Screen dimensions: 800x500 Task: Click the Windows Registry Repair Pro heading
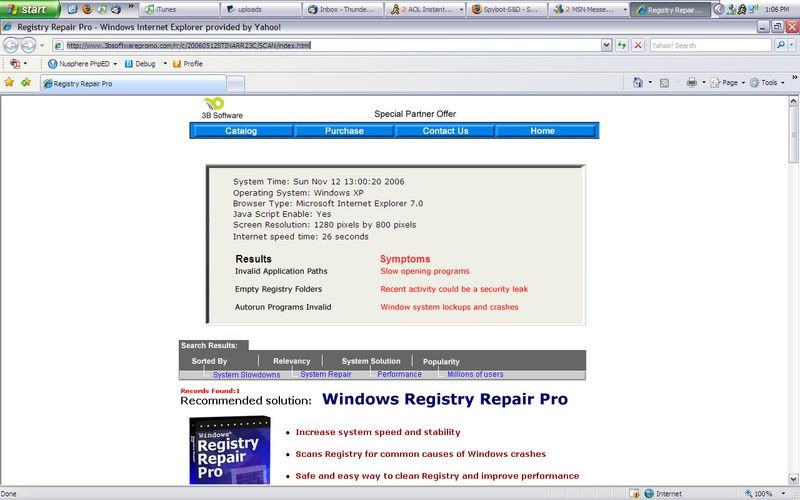point(445,399)
